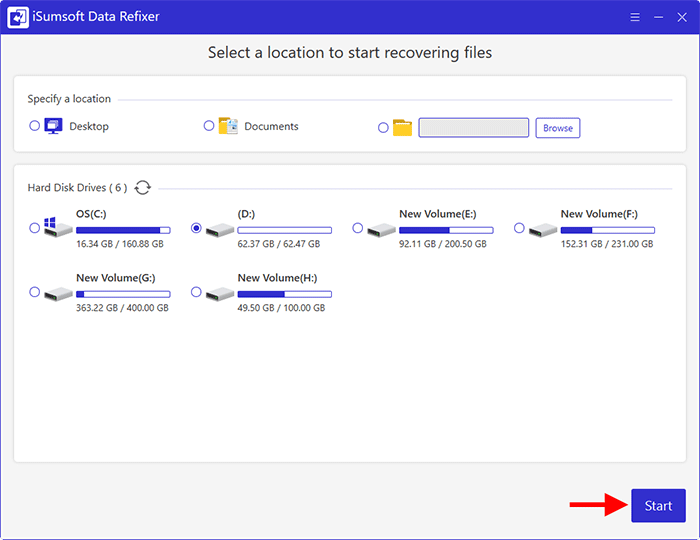Image resolution: width=700 pixels, height=540 pixels.
Task: Choose New Volume(E:) radio button
Action: (358, 228)
